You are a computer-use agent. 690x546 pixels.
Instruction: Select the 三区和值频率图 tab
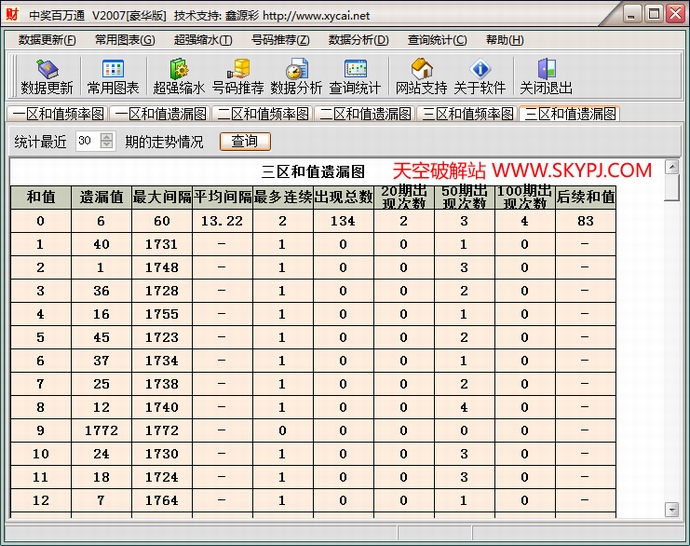click(x=467, y=114)
